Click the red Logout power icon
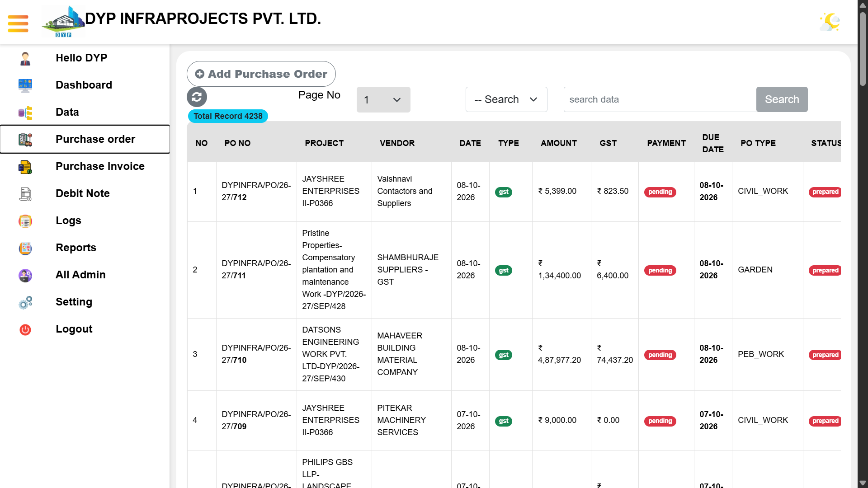This screenshot has width=868, height=488. click(25, 329)
